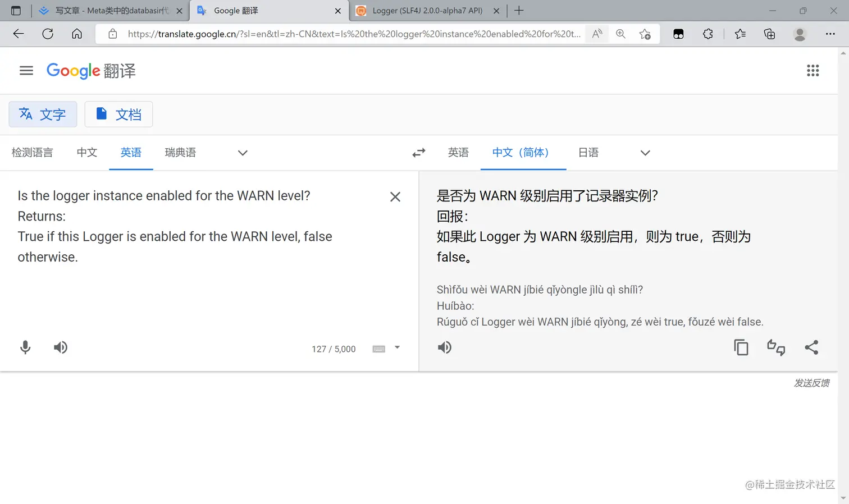
Task: Select 文字 text translation mode
Action: pos(43,114)
